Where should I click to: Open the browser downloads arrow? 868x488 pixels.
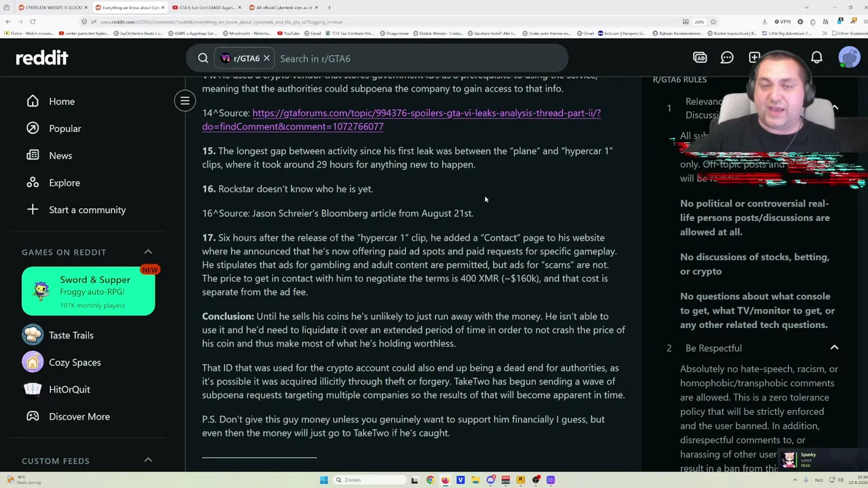[765, 22]
